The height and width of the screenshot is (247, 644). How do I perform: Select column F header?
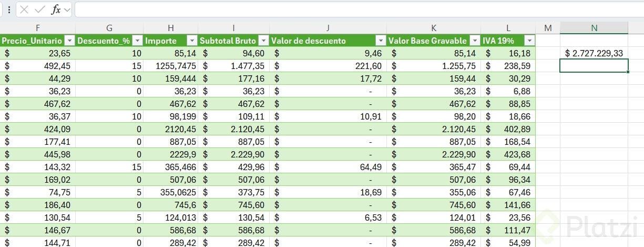(x=37, y=28)
